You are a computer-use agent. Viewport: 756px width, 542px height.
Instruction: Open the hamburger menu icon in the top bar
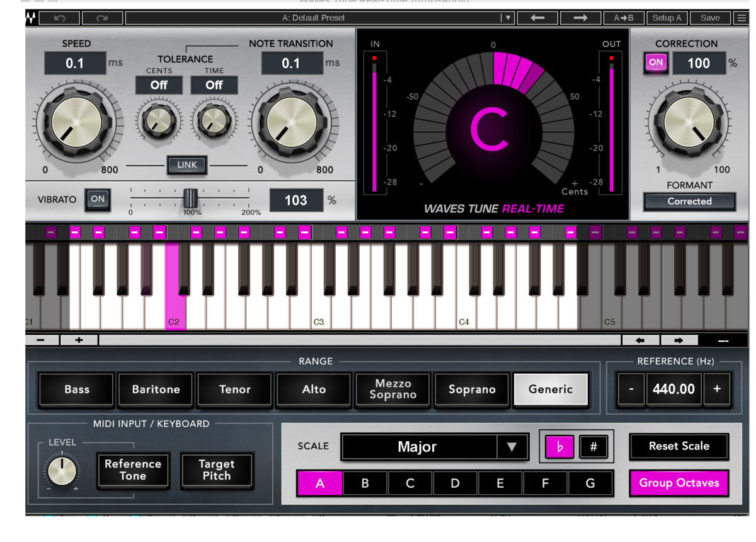point(742,18)
